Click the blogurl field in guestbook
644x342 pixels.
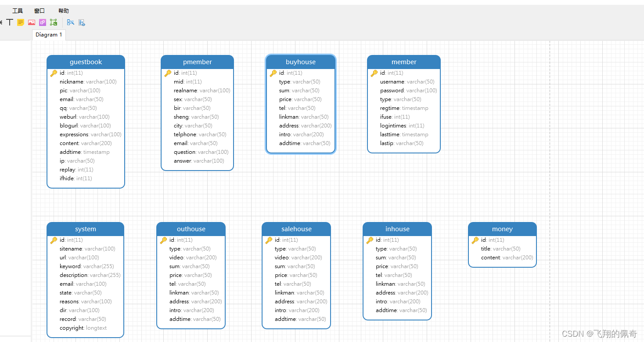coord(86,126)
